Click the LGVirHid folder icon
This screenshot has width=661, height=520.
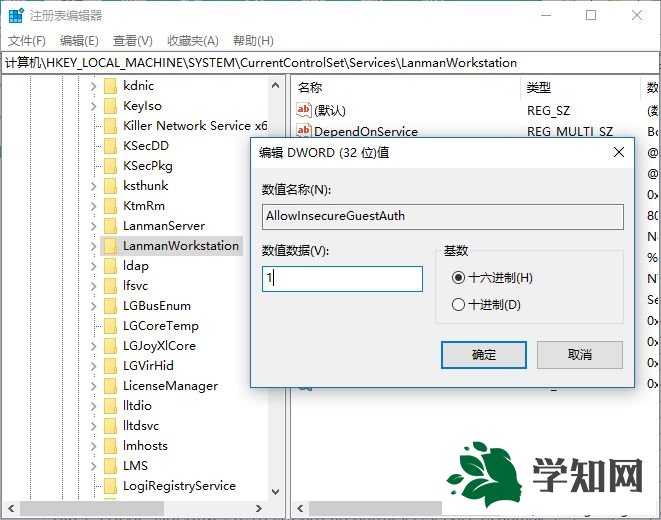pos(110,366)
